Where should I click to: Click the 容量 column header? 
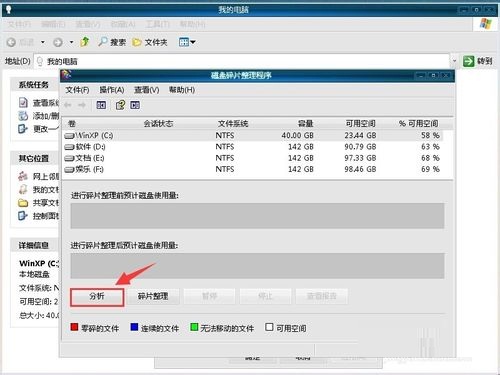point(306,124)
